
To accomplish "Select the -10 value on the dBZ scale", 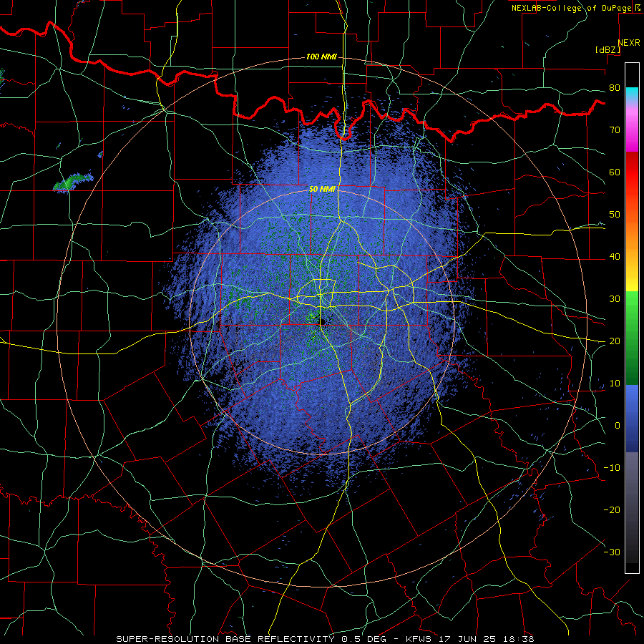I will (x=611, y=468).
